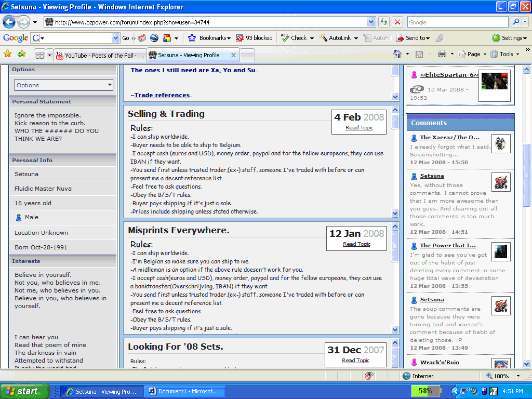Screen dimensions: 532x399
Task: Open ~EliteSpartan-6~ profile link
Action: [x=449, y=75]
